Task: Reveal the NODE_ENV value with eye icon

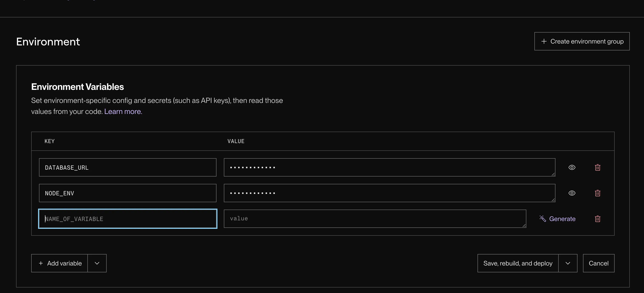Action: pos(572,193)
